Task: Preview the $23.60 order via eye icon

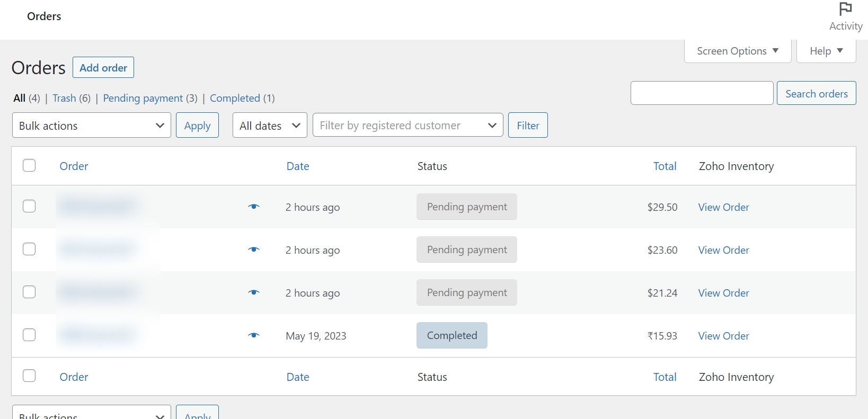Action: pyautogui.click(x=254, y=249)
